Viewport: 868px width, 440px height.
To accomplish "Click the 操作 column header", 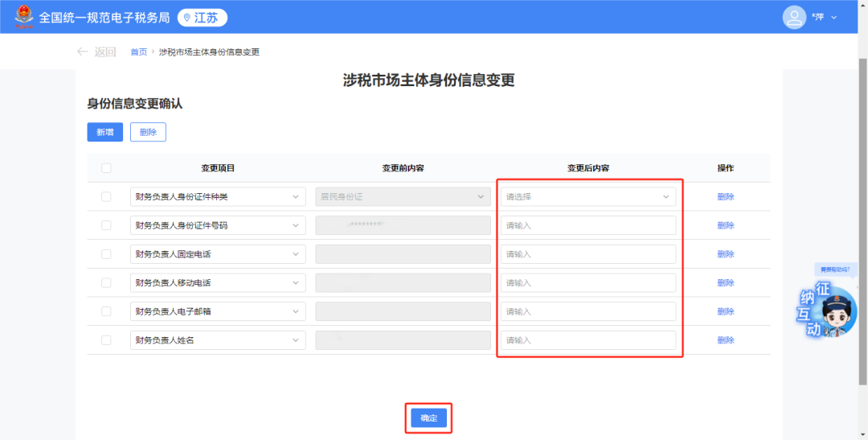I will [726, 168].
